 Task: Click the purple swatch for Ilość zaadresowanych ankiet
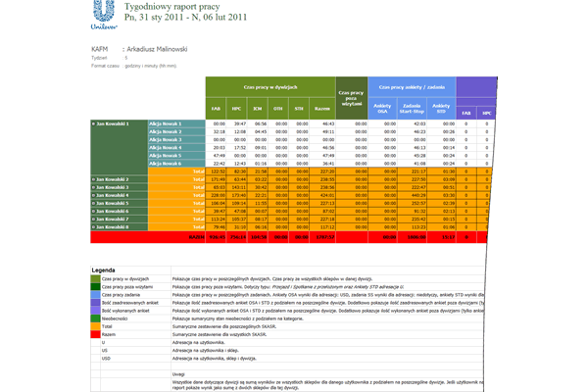[x=96, y=303]
